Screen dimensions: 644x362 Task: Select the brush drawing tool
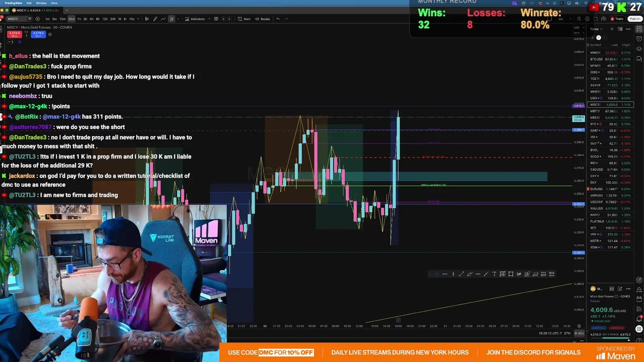click(x=470, y=274)
